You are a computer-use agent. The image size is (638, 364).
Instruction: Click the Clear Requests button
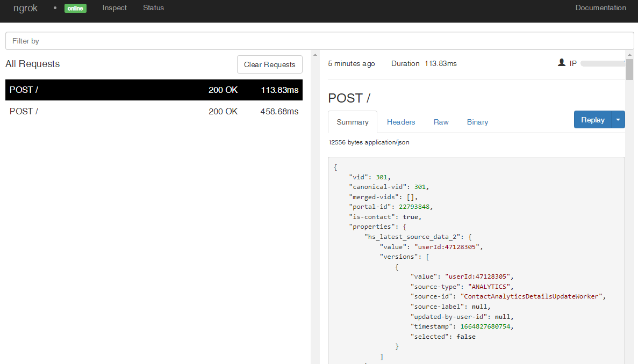[270, 64]
